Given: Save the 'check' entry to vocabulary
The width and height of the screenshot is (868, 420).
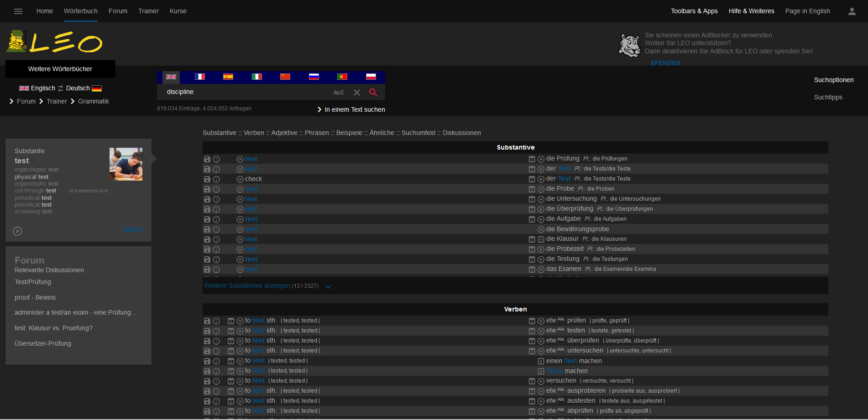Looking at the screenshot, I should click(x=207, y=179).
